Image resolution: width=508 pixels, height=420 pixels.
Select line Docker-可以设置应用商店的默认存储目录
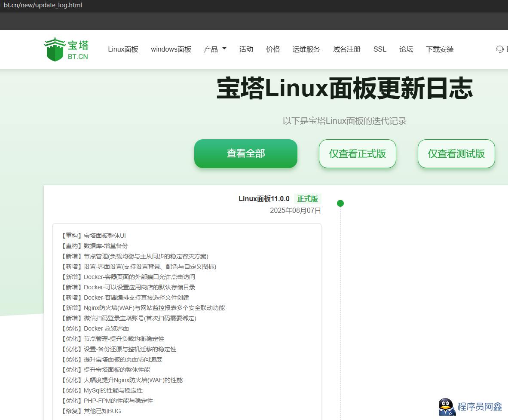tap(128, 288)
